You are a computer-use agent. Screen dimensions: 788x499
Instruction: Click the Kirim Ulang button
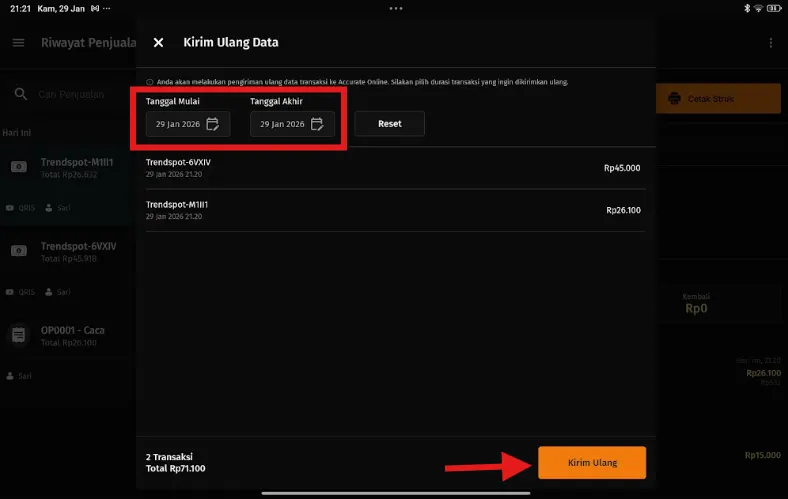(x=592, y=462)
